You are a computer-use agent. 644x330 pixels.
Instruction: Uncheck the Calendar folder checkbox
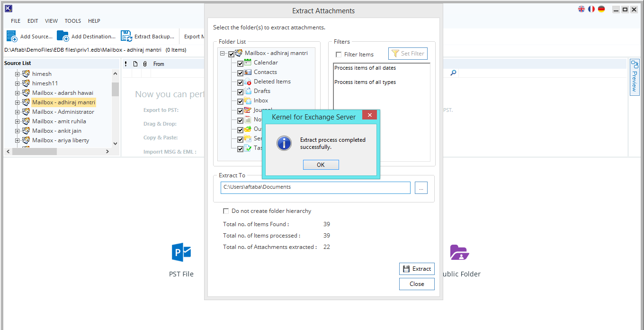tap(240, 64)
